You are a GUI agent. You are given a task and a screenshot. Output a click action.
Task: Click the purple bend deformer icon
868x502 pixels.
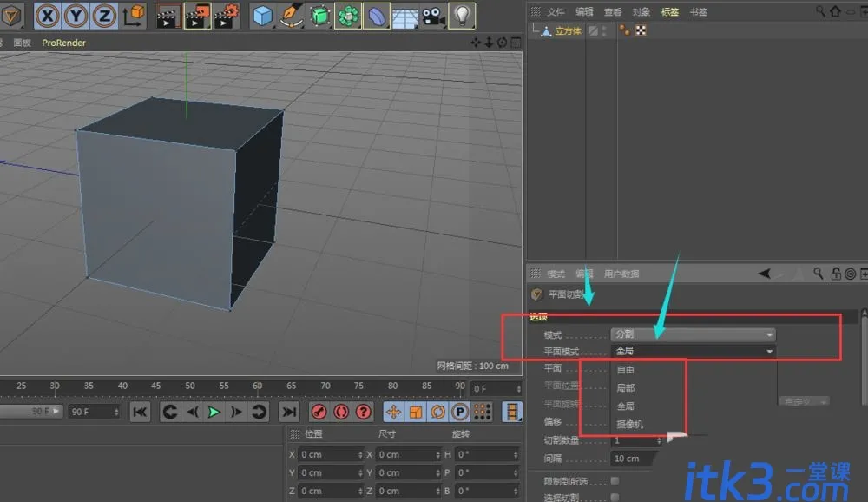[x=377, y=17]
